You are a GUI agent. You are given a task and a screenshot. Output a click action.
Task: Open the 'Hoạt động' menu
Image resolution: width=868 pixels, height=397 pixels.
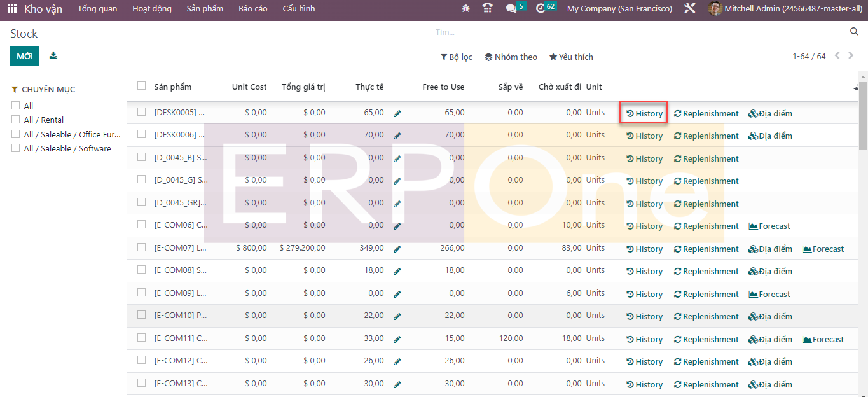pyautogui.click(x=151, y=9)
